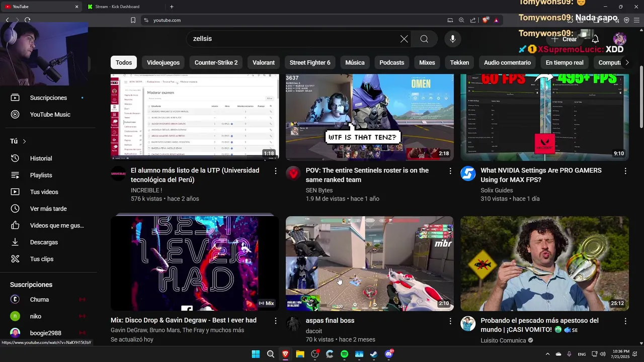The image size is (644, 362).
Task: Open the account avatar menu
Action: (620, 39)
